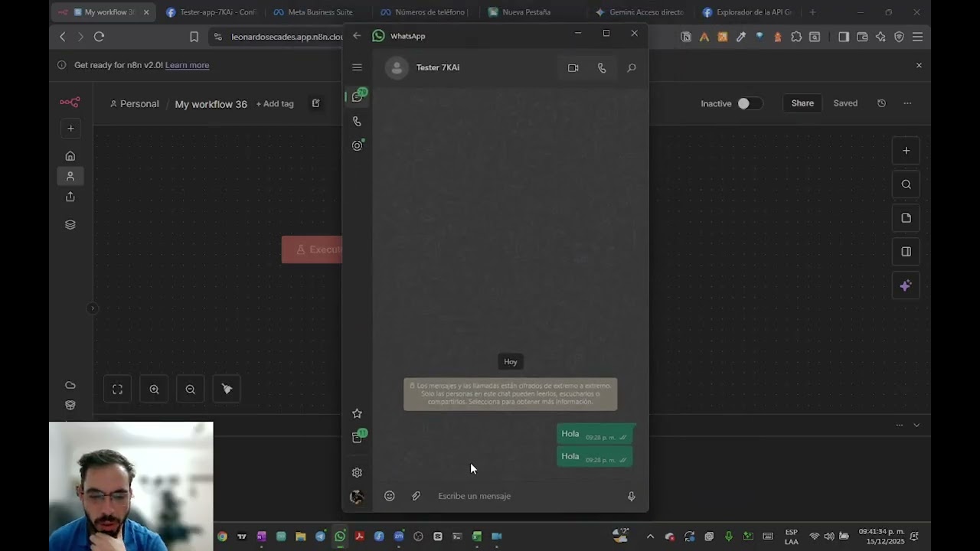Show hidden system tray icons
980x551 pixels.
(x=650, y=536)
